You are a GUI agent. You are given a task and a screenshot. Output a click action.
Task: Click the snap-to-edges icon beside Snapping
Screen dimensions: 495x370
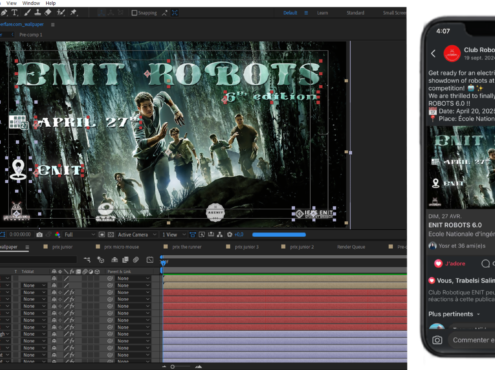click(x=165, y=13)
